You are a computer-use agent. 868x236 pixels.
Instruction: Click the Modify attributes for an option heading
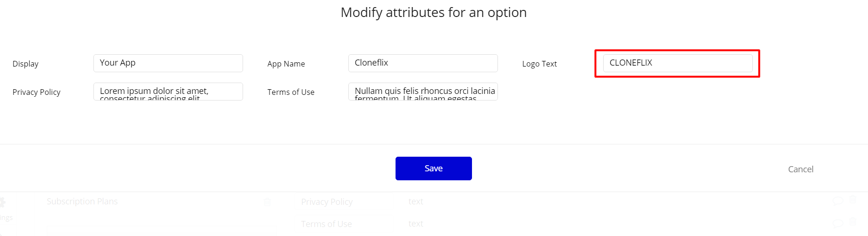pos(434,12)
